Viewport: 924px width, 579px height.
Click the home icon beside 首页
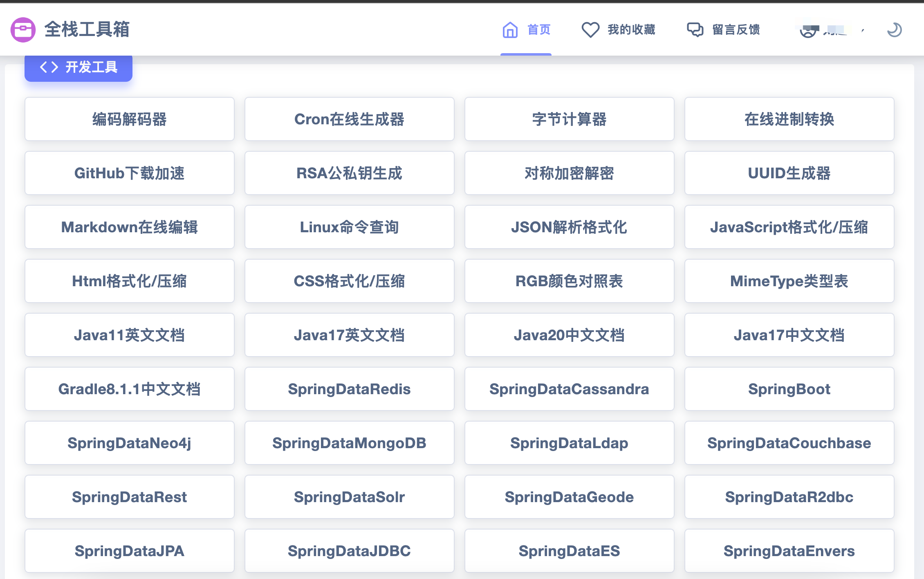[x=510, y=30]
